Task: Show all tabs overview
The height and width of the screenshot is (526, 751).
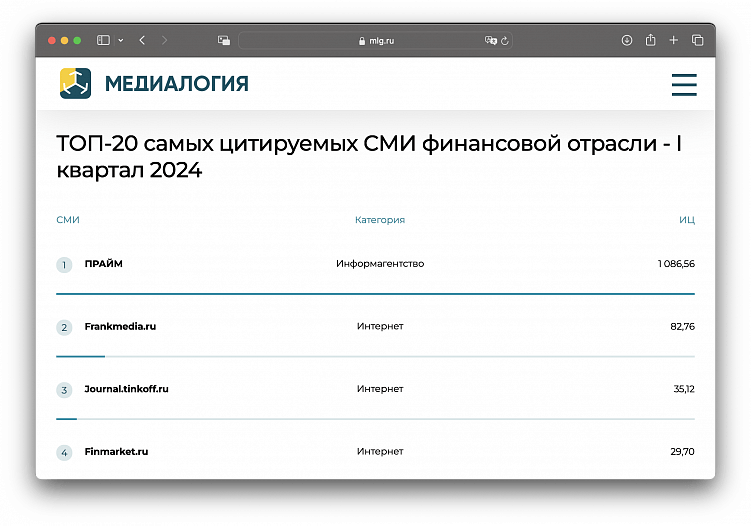Action: pyautogui.click(x=697, y=40)
